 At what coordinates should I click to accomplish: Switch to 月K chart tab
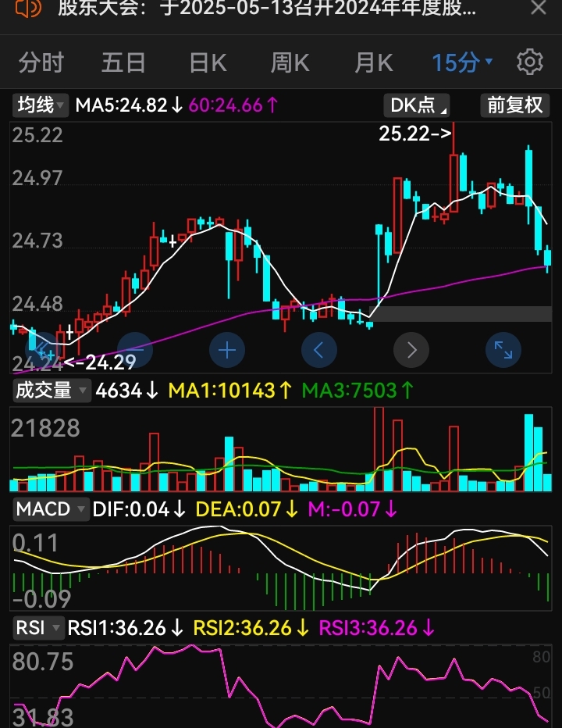pyautogui.click(x=374, y=62)
